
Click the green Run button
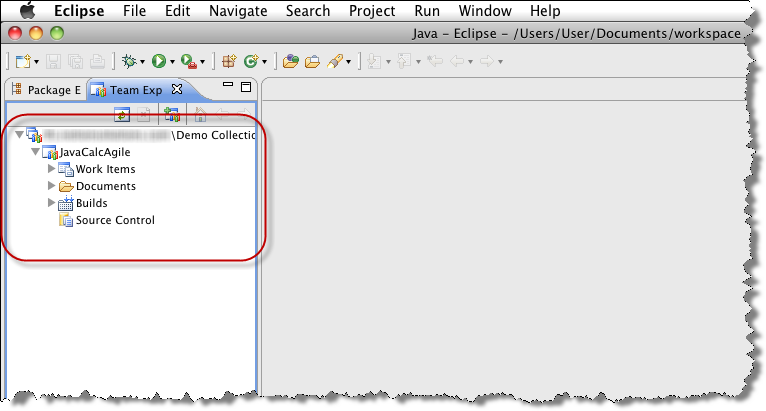coord(159,61)
